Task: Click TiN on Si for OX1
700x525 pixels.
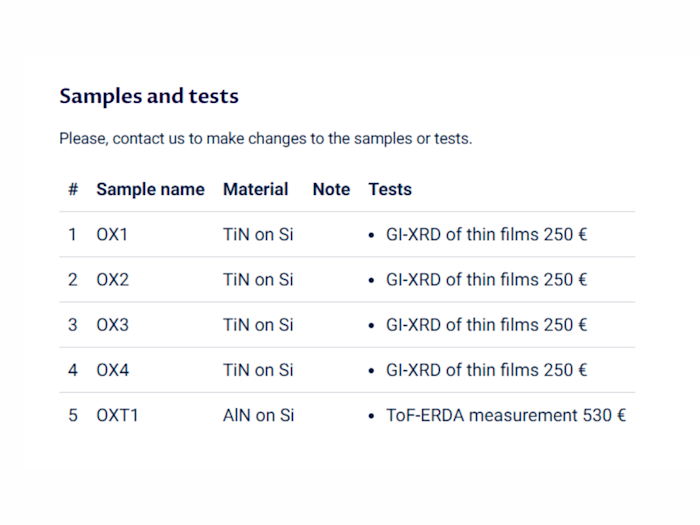Action: point(258,235)
